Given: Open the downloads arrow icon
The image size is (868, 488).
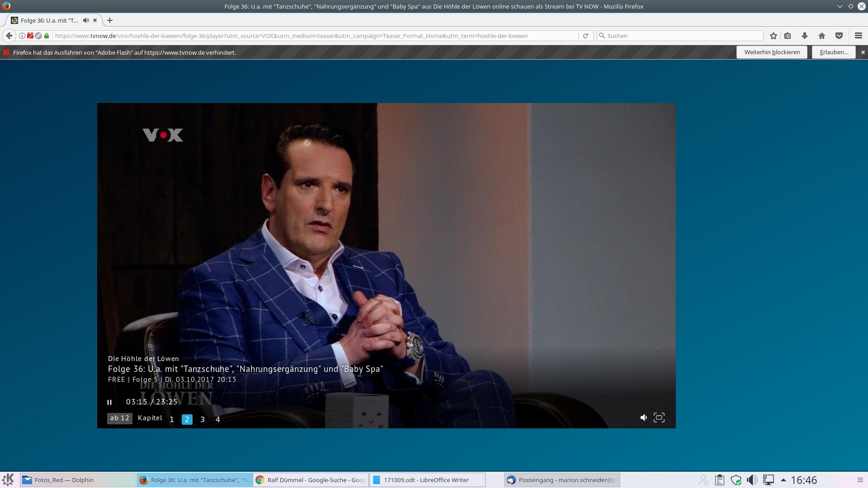Looking at the screenshot, I should point(805,36).
